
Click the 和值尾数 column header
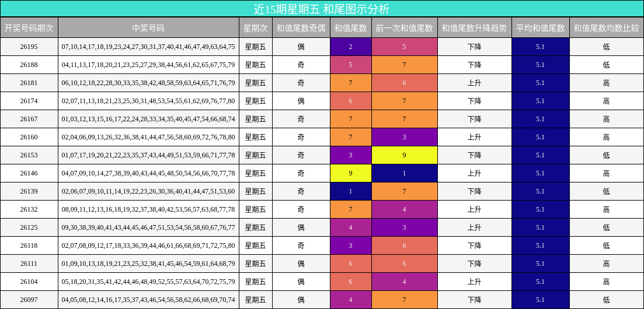pyautogui.click(x=351, y=28)
